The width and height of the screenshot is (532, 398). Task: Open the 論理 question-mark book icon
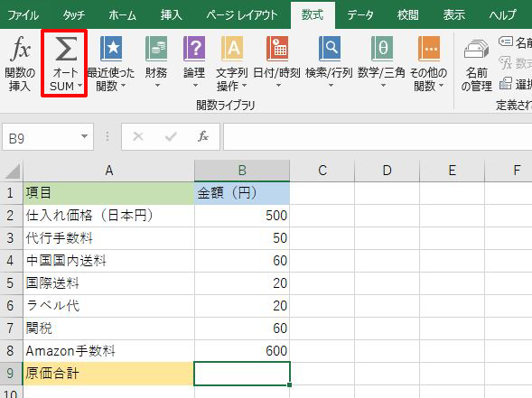pos(194,49)
